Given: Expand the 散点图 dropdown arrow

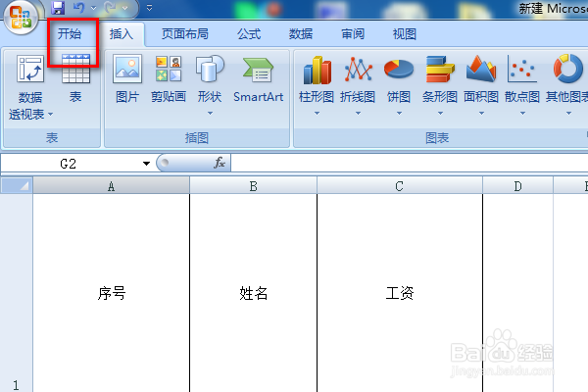Looking at the screenshot, I should (x=522, y=113).
